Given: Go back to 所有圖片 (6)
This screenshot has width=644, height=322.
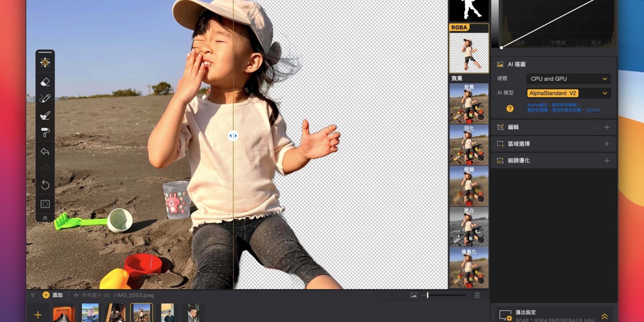Looking at the screenshot, I should [92, 295].
